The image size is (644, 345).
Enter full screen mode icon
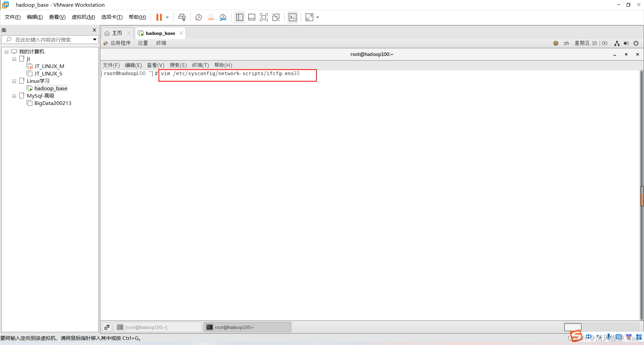pos(264,17)
